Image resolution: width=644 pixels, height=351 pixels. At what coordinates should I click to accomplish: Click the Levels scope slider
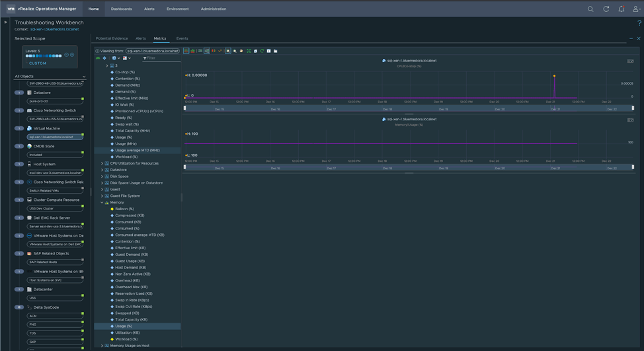tap(44, 56)
